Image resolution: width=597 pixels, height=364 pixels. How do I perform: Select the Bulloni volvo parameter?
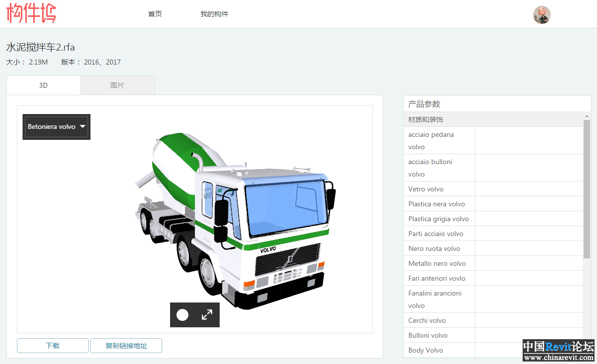tap(493, 335)
